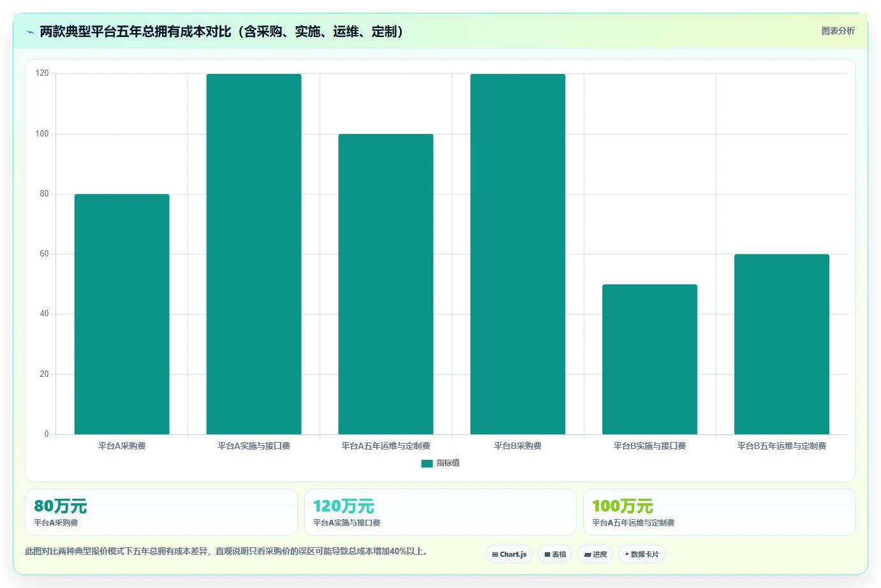Screen dimensions: 881x588
Task: Click y-axis value 20
Action: [44, 374]
